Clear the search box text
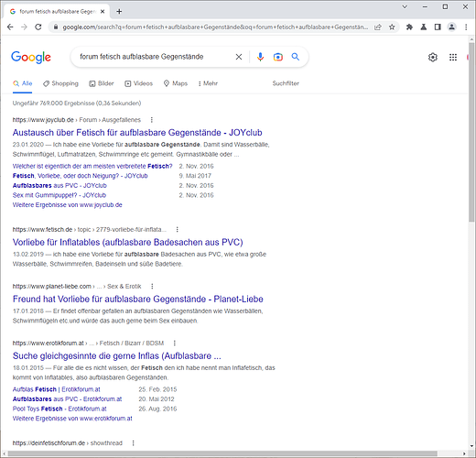This screenshot has height=458, width=476. pos(239,57)
